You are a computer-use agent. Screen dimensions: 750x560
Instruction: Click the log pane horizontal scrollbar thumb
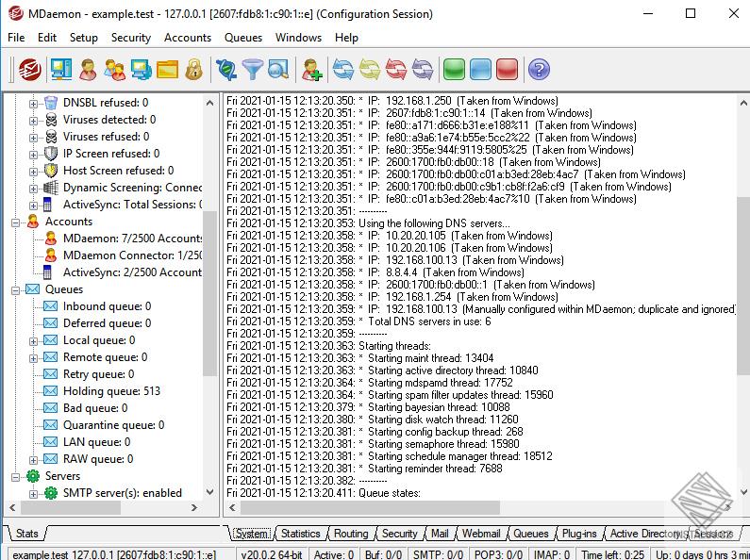click(x=370, y=507)
